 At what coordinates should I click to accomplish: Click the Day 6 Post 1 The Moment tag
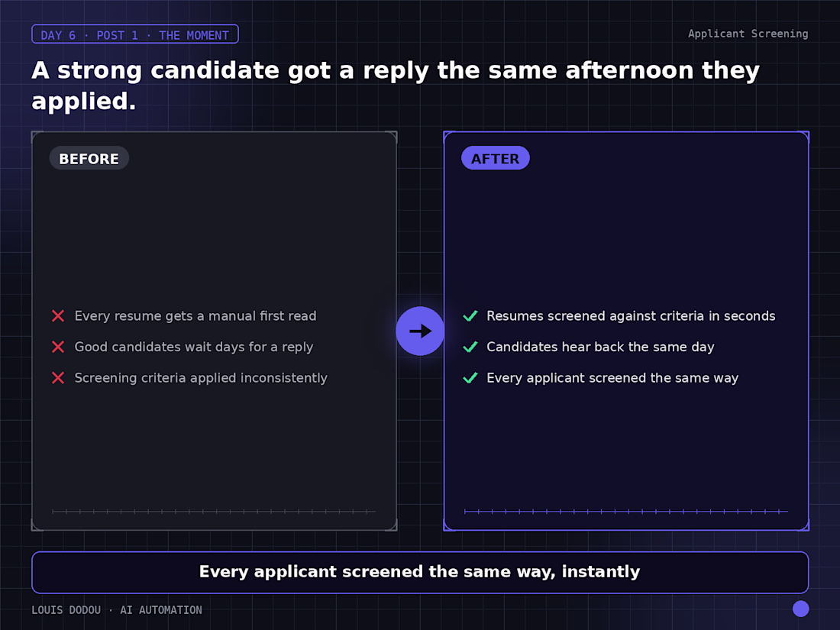(135, 35)
